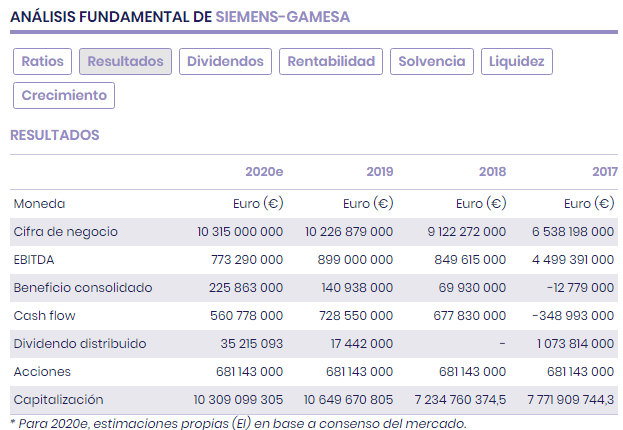Image resolution: width=623 pixels, height=430 pixels.
Task: Open the Crecimiento tab
Action: point(64,96)
